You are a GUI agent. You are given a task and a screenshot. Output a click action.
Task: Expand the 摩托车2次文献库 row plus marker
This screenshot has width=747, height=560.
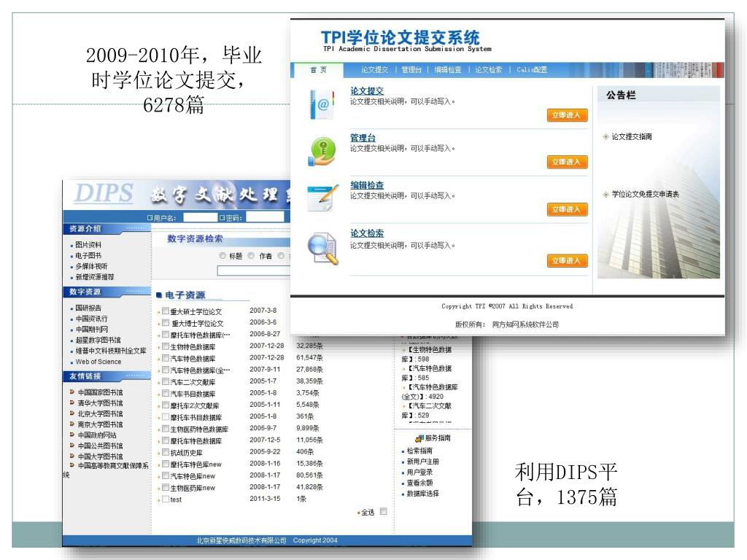(159, 407)
